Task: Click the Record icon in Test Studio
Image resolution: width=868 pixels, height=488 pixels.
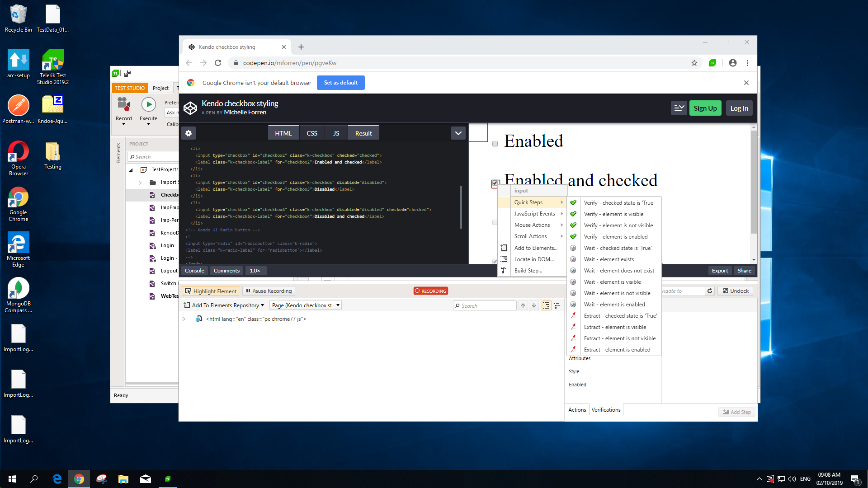Action: (123, 105)
